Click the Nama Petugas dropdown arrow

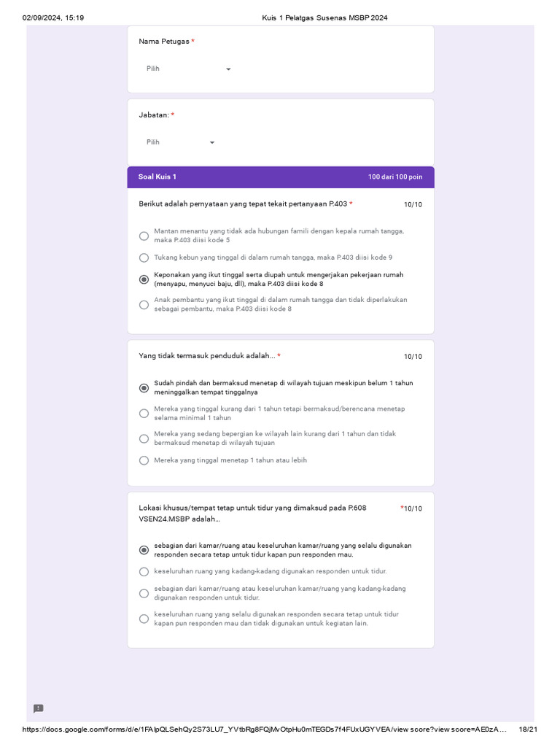click(x=228, y=69)
